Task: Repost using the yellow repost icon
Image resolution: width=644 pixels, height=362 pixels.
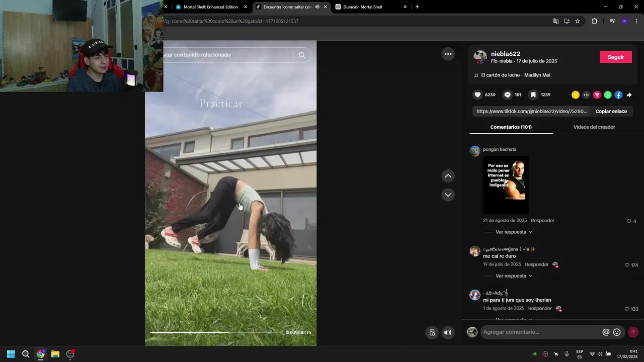Action: click(x=576, y=95)
